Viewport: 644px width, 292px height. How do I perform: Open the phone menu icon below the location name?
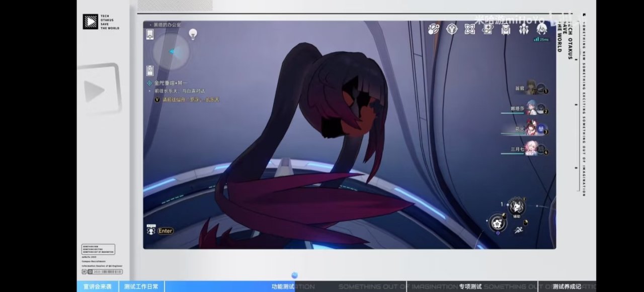click(150, 34)
